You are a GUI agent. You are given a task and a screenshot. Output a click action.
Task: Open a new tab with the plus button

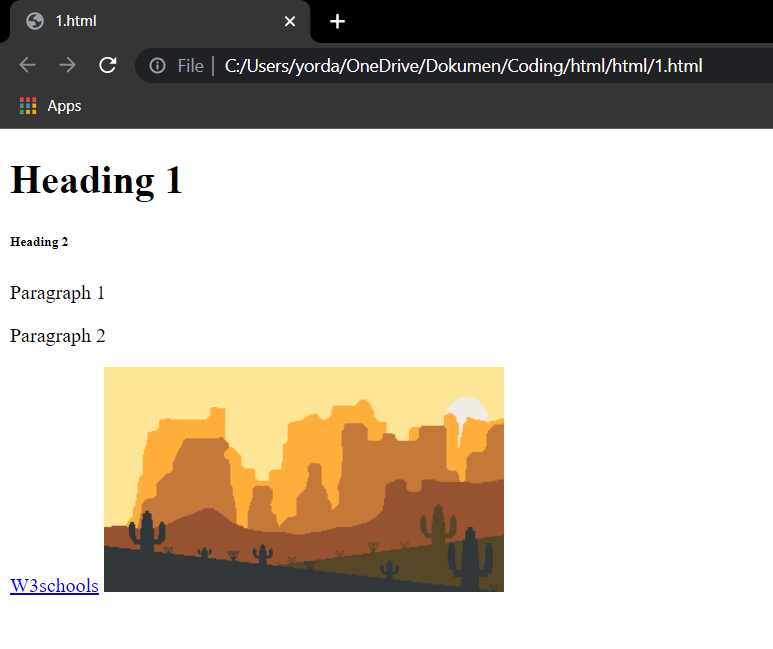click(337, 21)
